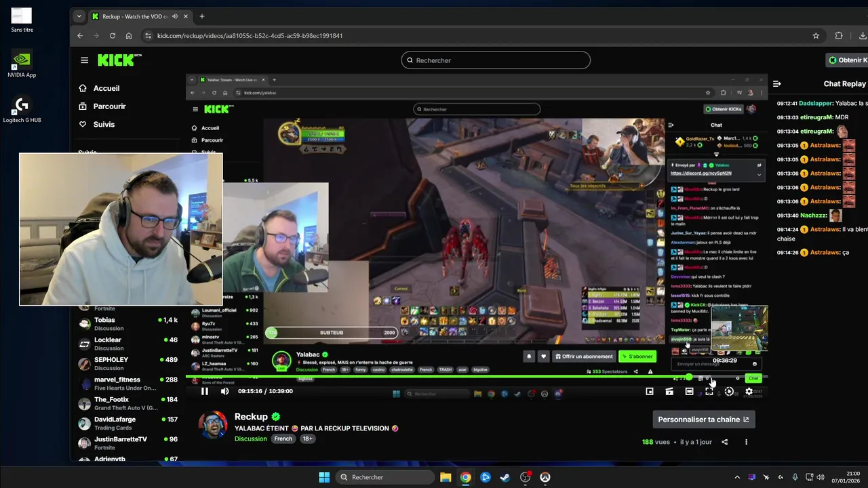The height and width of the screenshot is (488, 868).
Task: Open NVIDIA App desktop shortcut
Action: (22, 64)
